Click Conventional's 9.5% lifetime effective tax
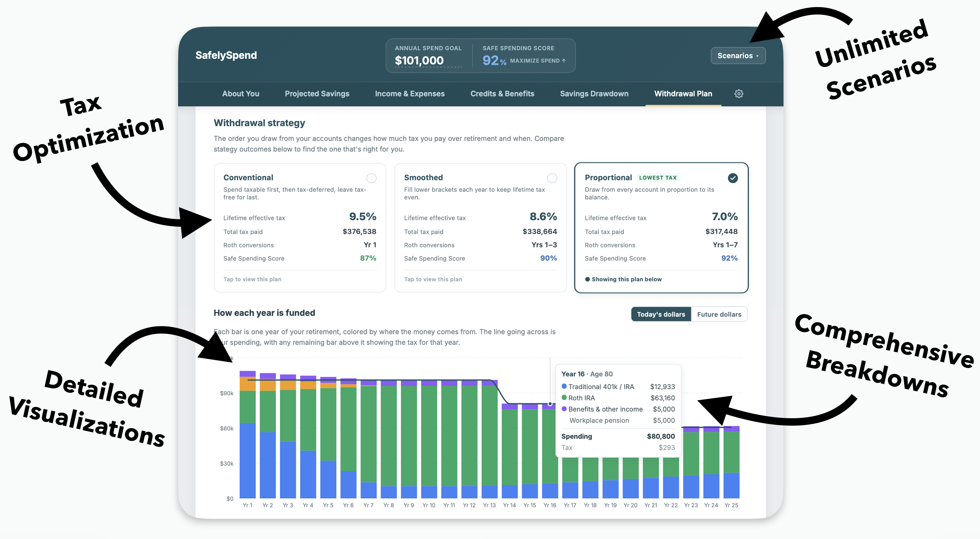Viewport: 980px width, 539px height. (x=363, y=217)
